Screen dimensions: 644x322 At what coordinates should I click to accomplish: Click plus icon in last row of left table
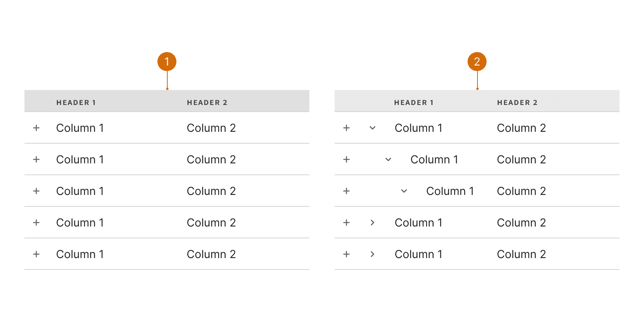click(36, 254)
